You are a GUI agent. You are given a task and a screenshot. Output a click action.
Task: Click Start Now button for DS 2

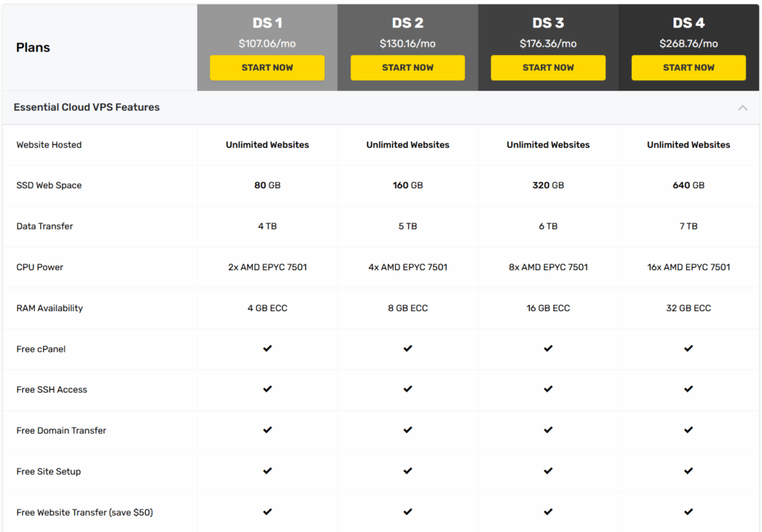pyautogui.click(x=408, y=68)
